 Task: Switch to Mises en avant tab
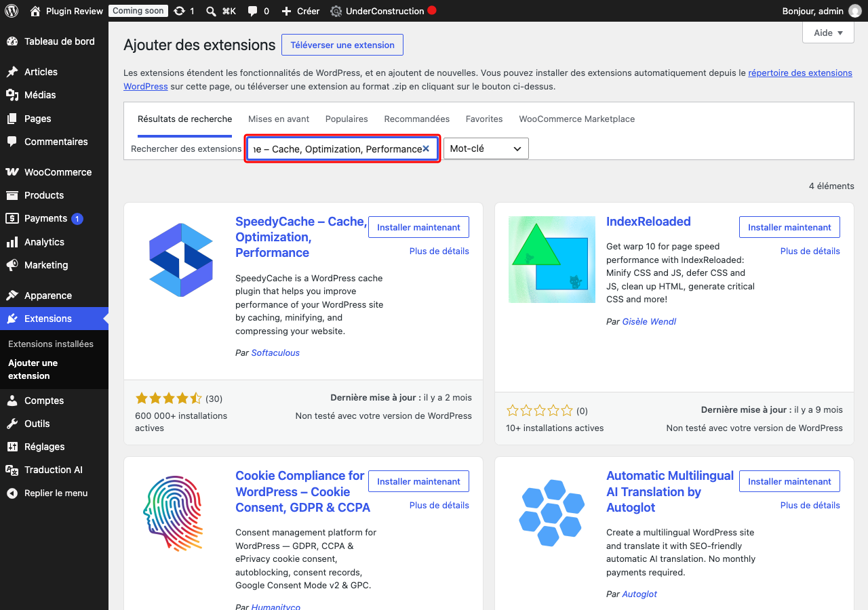(279, 119)
